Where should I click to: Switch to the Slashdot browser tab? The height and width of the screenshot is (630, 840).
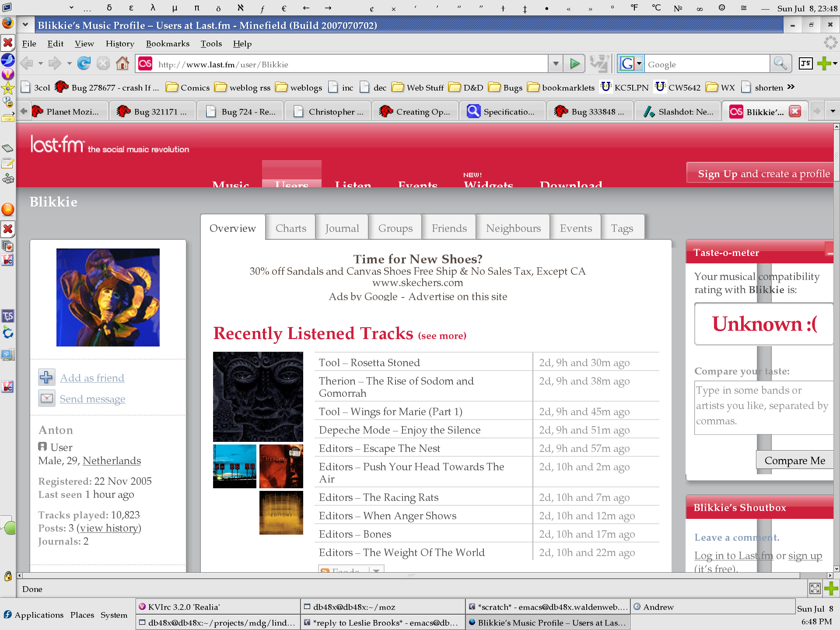coord(678,112)
